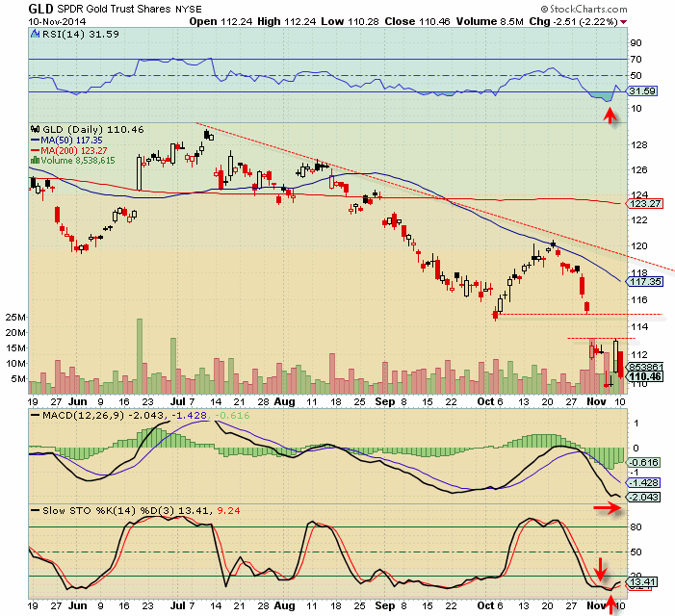675x616 pixels.
Task: Click the boxed 13.41 stochastic axis value
Action: click(642, 582)
